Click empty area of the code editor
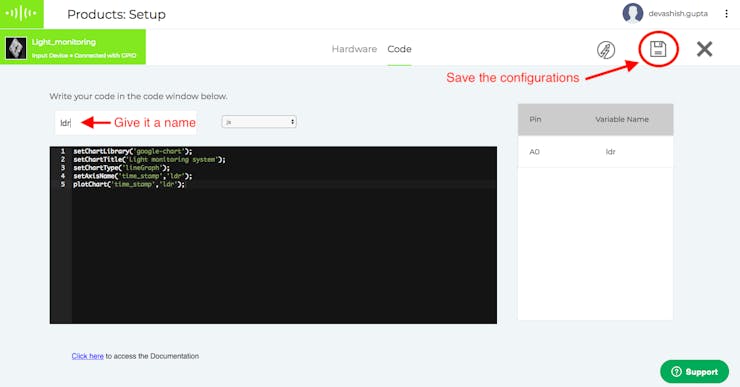 283,255
